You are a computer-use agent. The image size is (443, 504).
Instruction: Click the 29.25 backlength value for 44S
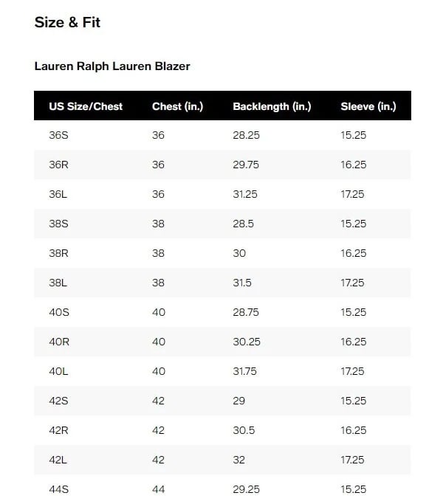[245, 489]
